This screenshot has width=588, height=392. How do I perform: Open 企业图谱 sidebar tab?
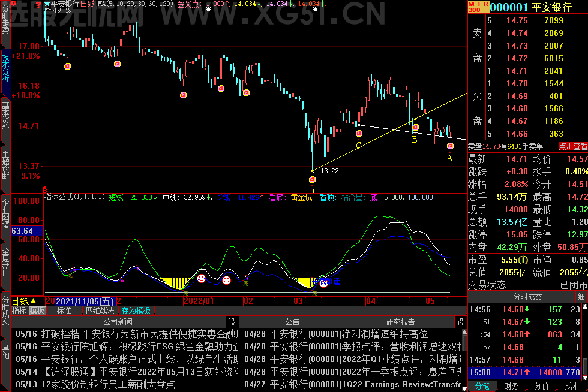[5, 213]
